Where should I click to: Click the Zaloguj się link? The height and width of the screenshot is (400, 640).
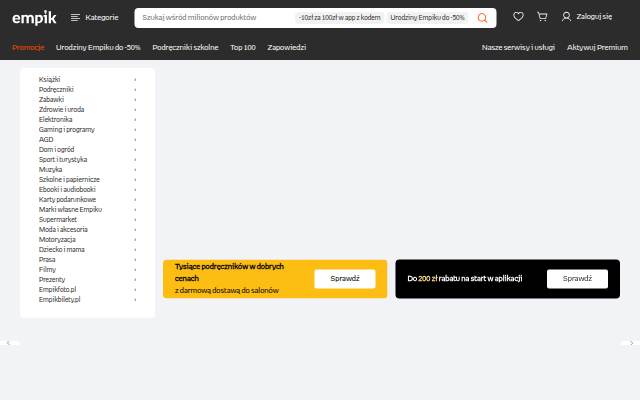(x=594, y=17)
